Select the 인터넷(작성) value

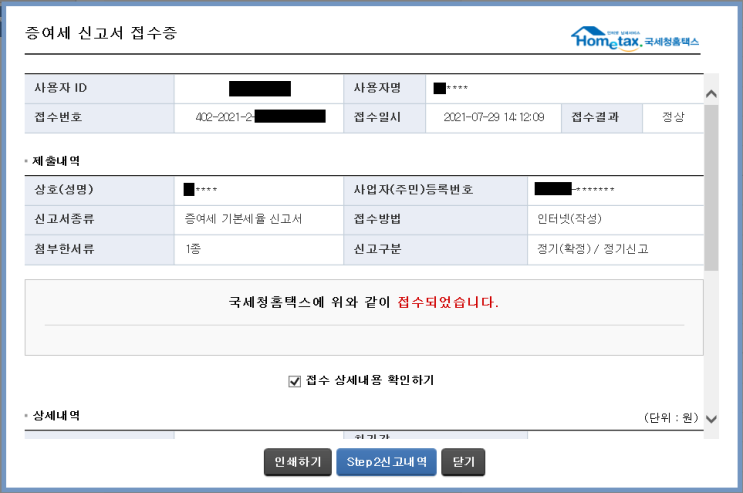569,219
